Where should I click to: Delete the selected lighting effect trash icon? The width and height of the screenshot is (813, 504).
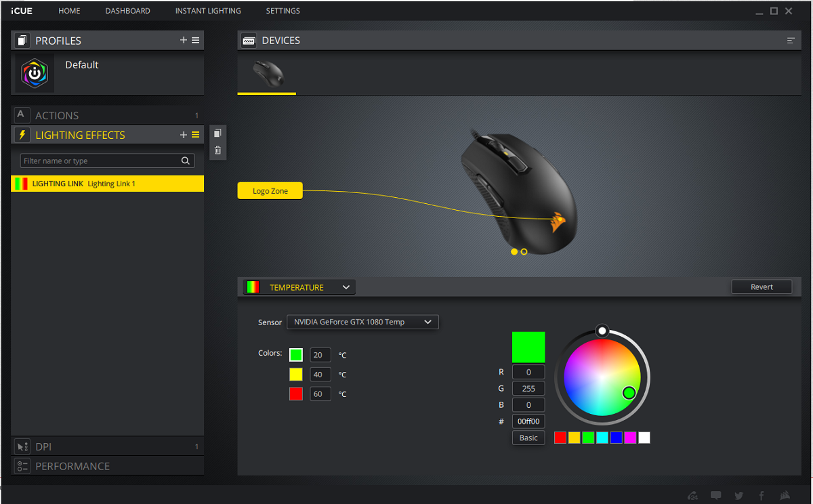pyautogui.click(x=217, y=150)
